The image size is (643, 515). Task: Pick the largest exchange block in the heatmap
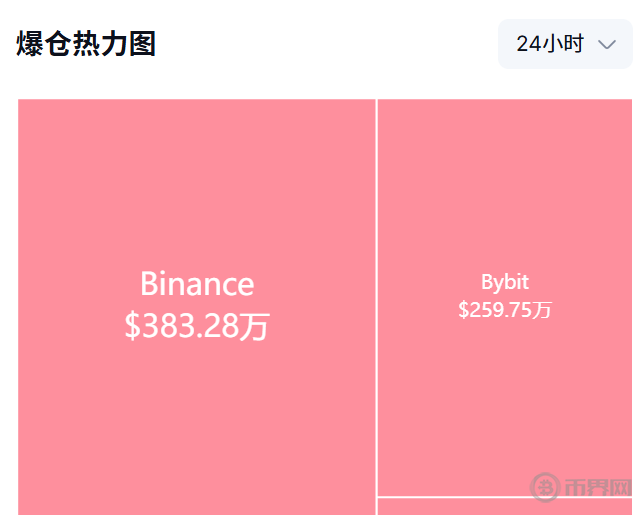[x=197, y=200]
